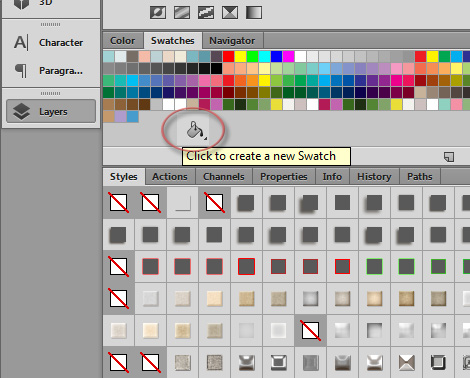The image size is (470, 378).
Task: Switch to the Color tab
Action: point(123,41)
